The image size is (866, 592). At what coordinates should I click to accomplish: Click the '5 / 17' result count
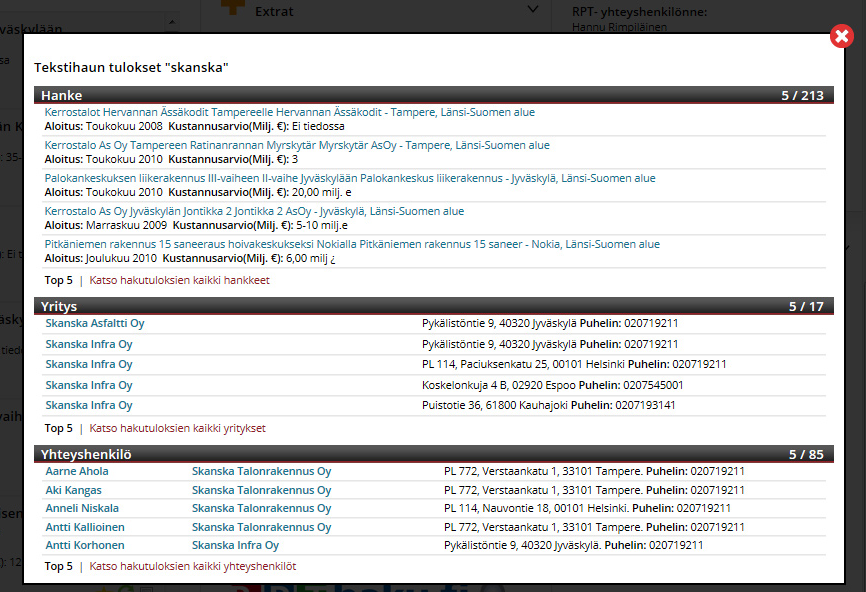(x=806, y=306)
